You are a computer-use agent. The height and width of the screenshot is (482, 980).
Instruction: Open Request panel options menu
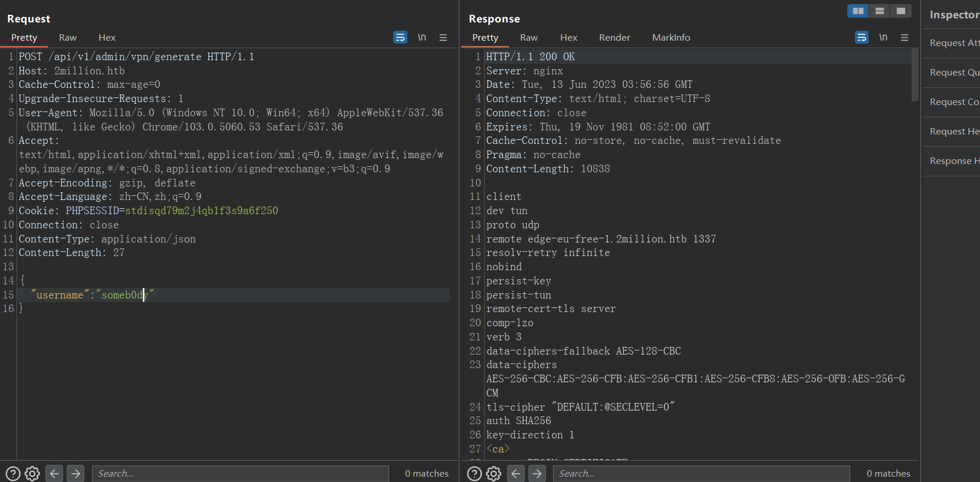(x=443, y=37)
